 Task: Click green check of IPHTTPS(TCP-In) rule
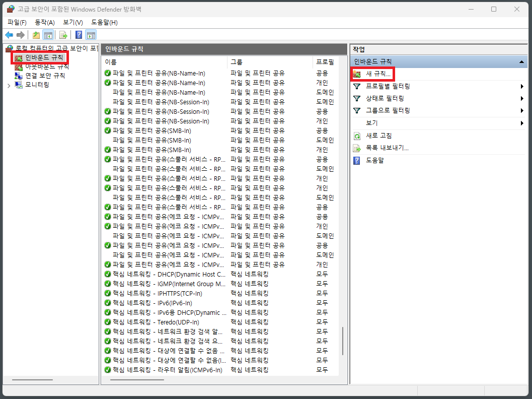tap(108, 293)
